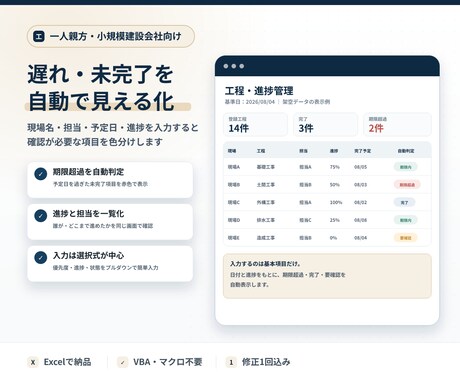Click the 08/04 due date

[x=360, y=238]
